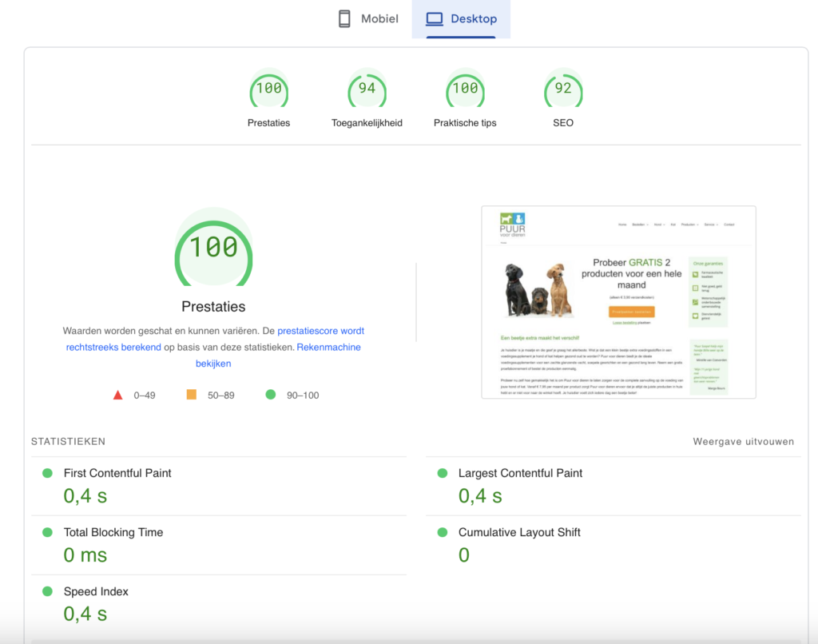This screenshot has width=818, height=644.
Task: Click the green dot beside Speed Index
Action: point(47,591)
